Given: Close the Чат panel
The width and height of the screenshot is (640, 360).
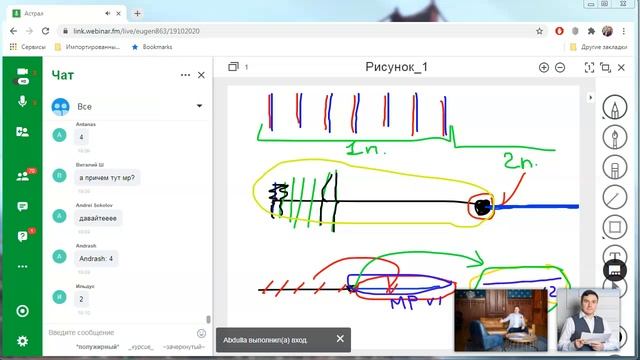Looking at the screenshot, I should (x=201, y=75).
